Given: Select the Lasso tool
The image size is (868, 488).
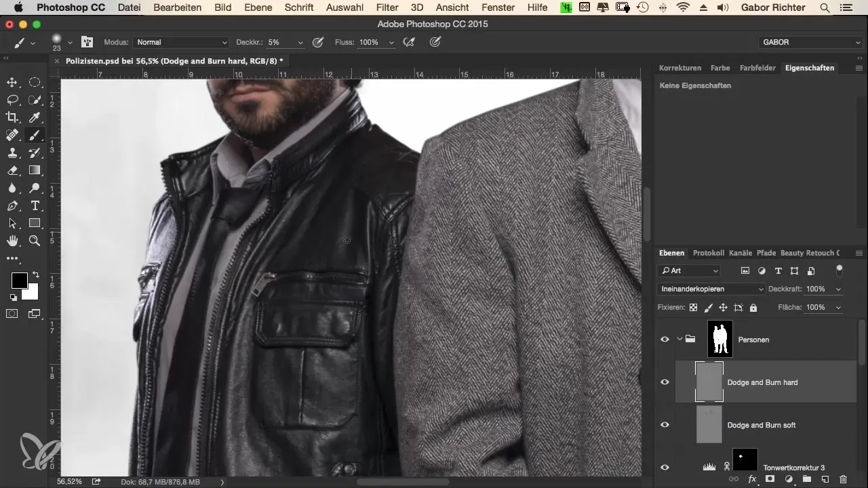Looking at the screenshot, I should [12, 100].
